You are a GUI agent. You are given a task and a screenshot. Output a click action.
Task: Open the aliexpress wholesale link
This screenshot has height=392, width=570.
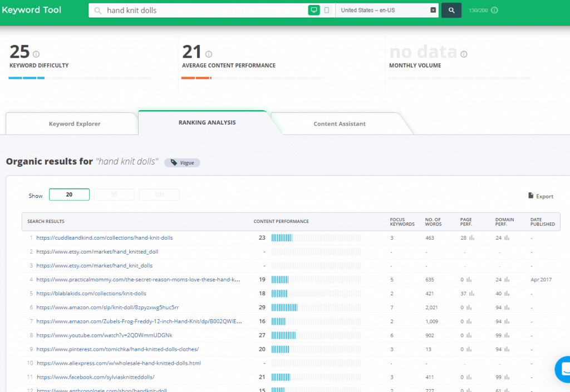pyautogui.click(x=119, y=363)
